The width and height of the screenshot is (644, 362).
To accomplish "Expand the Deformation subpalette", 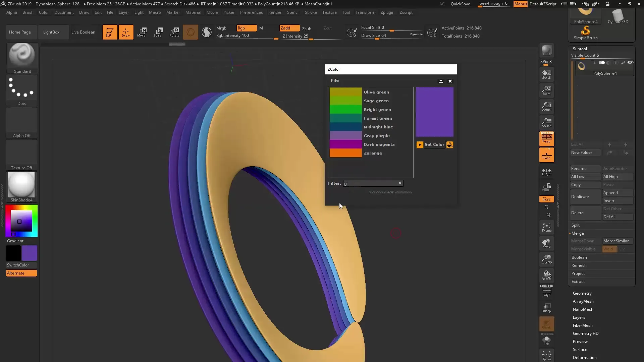I will click(585, 358).
